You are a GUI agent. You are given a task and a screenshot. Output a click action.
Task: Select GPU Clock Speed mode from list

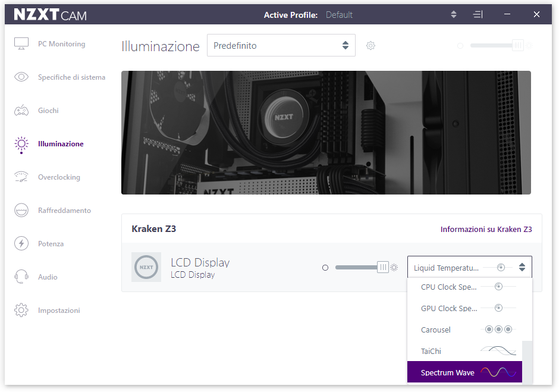pos(464,308)
